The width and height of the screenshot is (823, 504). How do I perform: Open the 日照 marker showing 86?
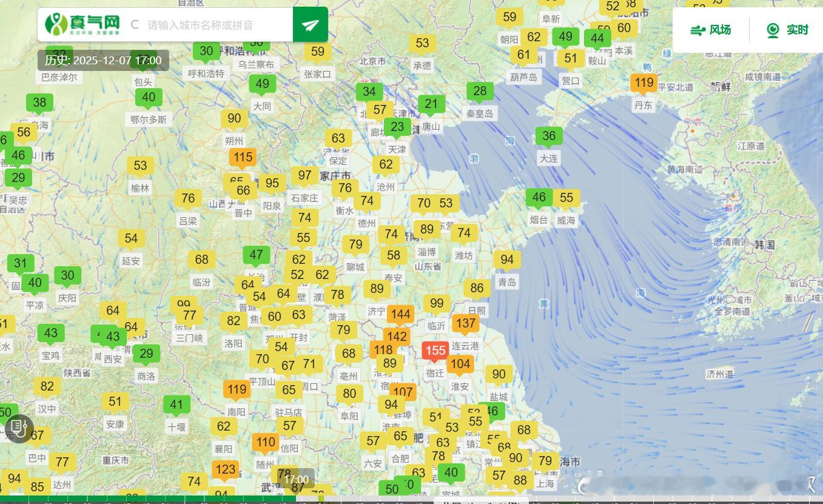477,289
